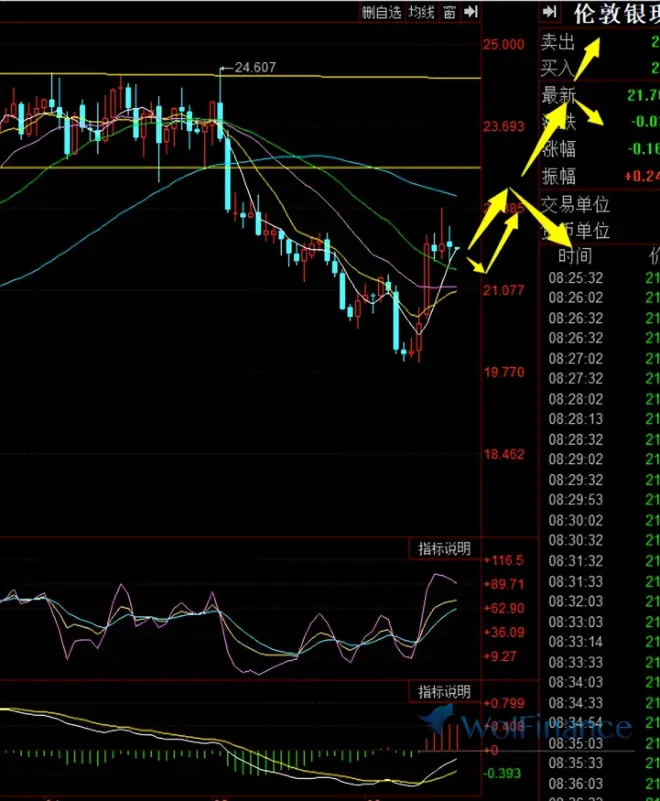Image resolution: width=660 pixels, height=801 pixels.
Task: Click the 删自选 remove-from-watchlist button
Action: 382,12
